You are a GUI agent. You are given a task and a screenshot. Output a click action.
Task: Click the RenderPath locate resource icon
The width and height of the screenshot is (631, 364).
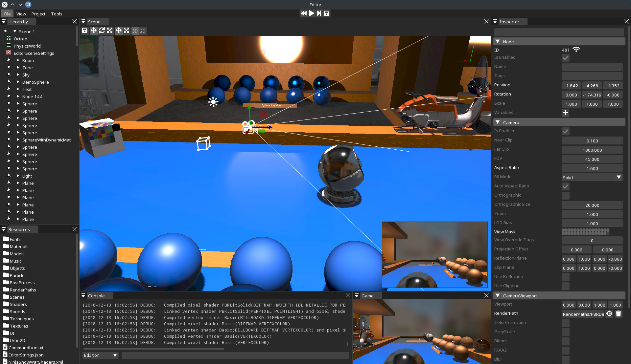click(x=609, y=314)
